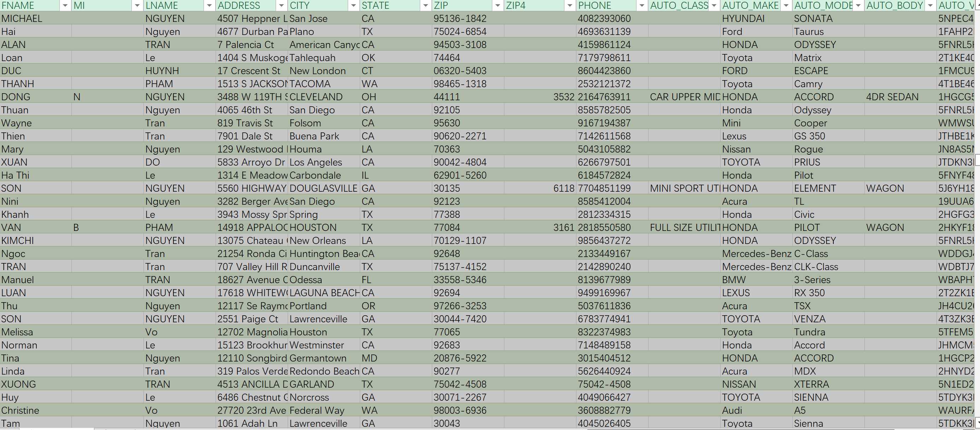Select the model cell 'Civic'
The image size is (980, 430).
point(828,214)
